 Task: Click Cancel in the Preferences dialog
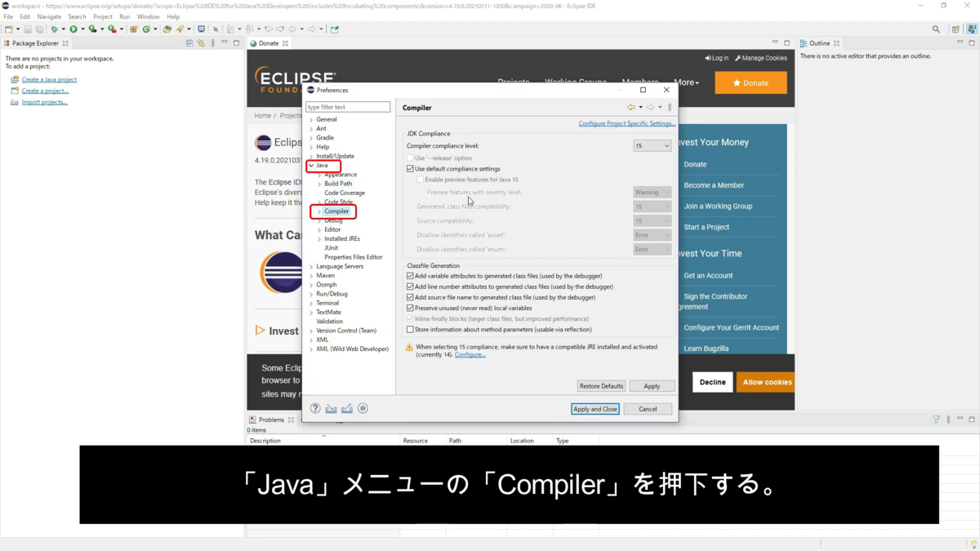click(648, 409)
